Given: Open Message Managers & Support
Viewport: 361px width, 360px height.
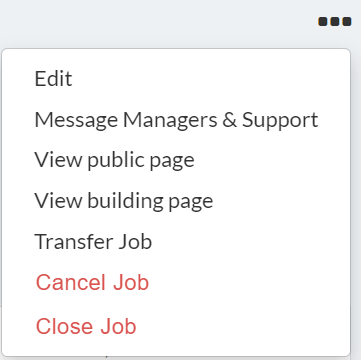Looking at the screenshot, I should pos(176,120).
